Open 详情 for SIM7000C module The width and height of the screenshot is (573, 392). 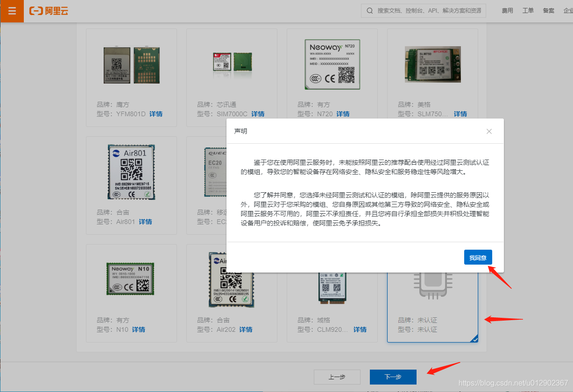click(x=258, y=114)
